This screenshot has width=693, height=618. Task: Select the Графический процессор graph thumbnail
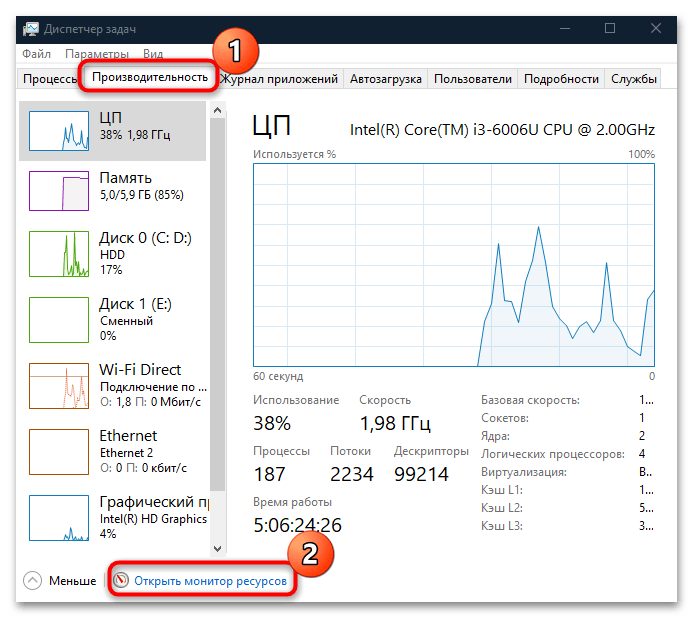coord(59,517)
